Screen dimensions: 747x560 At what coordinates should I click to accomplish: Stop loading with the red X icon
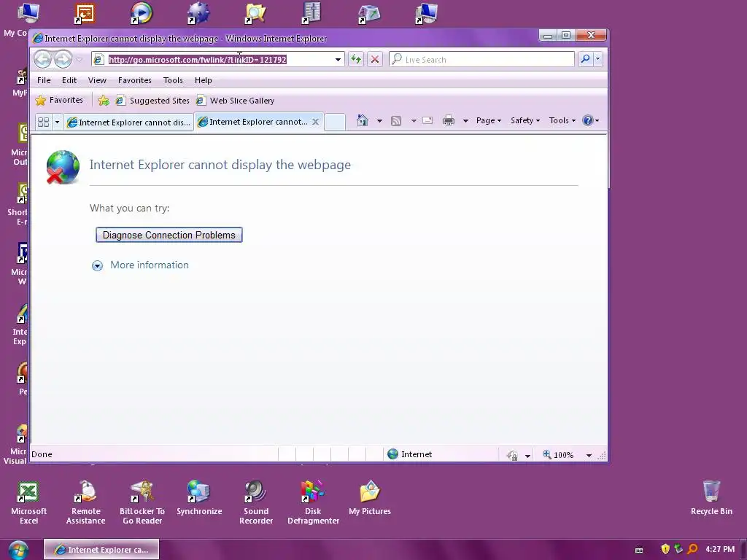click(x=375, y=60)
